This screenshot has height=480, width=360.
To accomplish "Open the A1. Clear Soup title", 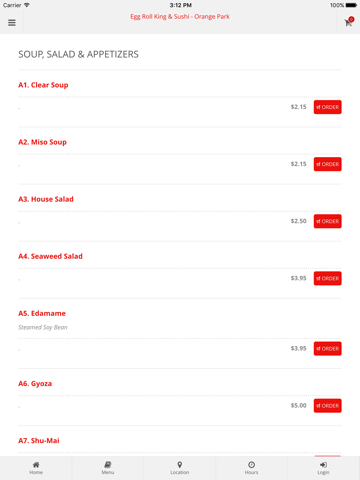I will point(43,85).
